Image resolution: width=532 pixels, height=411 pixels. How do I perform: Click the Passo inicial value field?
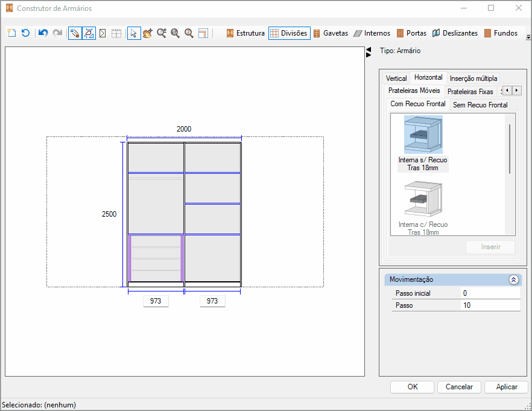click(490, 293)
